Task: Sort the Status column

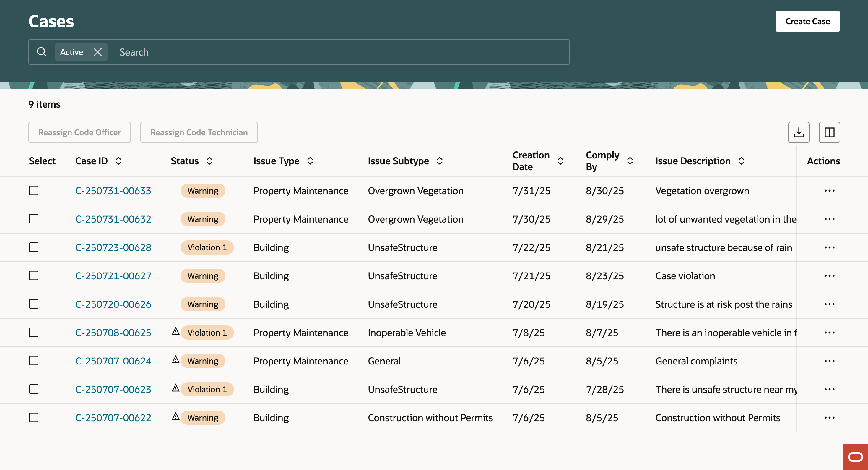Action: tap(209, 161)
